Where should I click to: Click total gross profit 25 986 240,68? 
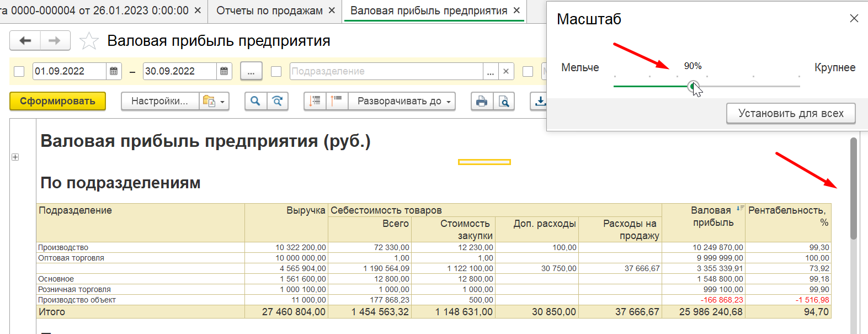(711, 312)
